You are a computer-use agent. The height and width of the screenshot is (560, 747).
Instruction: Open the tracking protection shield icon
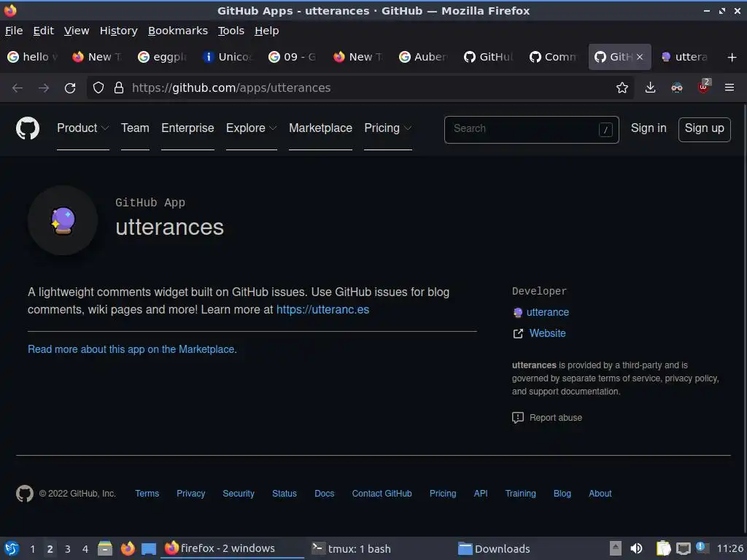pyautogui.click(x=98, y=87)
